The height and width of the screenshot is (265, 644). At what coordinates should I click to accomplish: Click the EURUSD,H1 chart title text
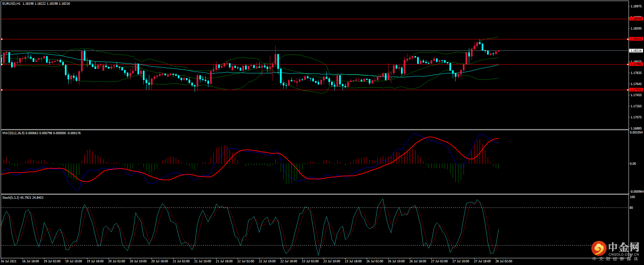[x=11, y=4]
